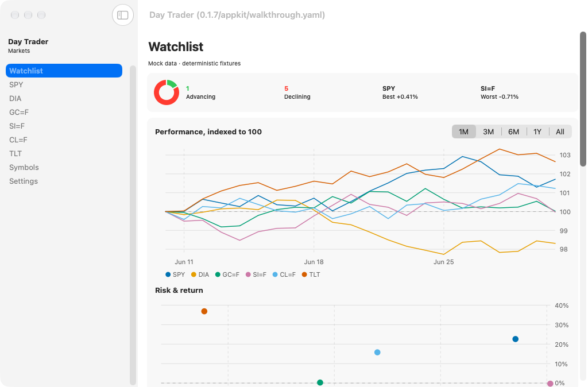The height and width of the screenshot is (387, 588).
Task: Open the SPY sidebar item
Action: [64, 85]
